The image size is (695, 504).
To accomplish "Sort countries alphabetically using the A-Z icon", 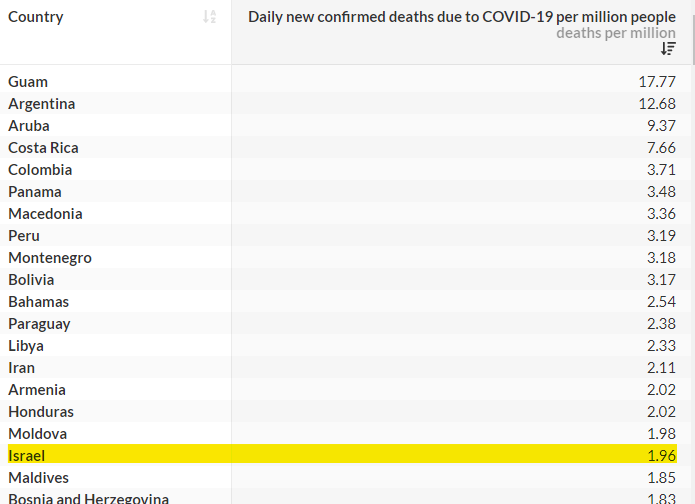I will tap(209, 17).
